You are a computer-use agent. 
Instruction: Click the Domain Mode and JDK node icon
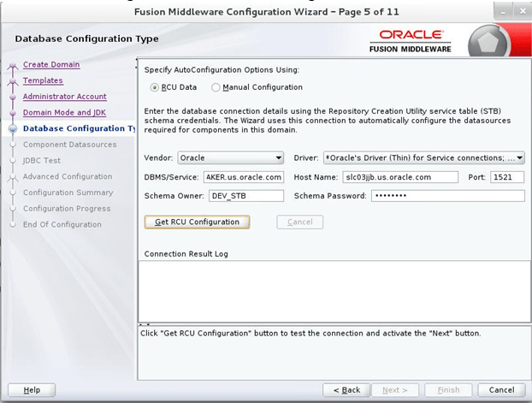click(13, 113)
